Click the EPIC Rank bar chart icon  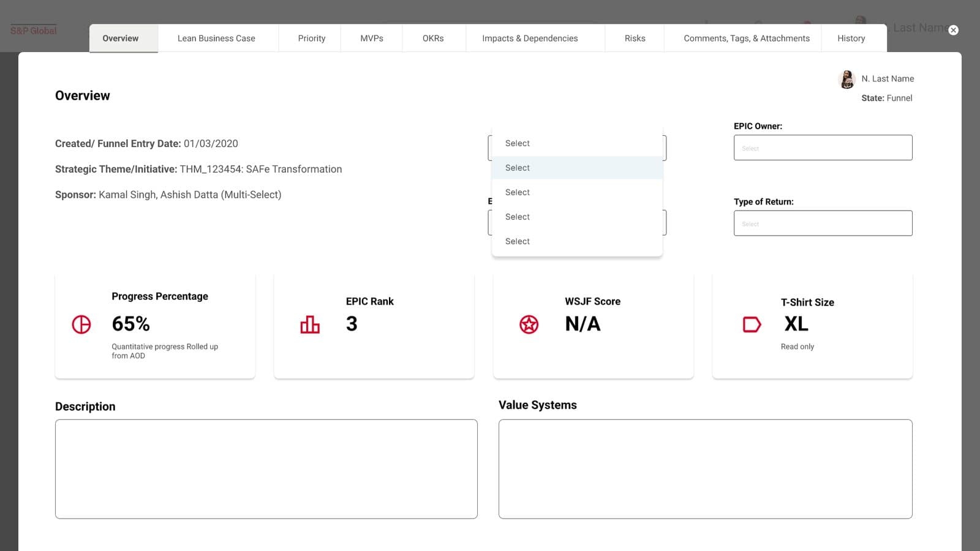(x=310, y=324)
